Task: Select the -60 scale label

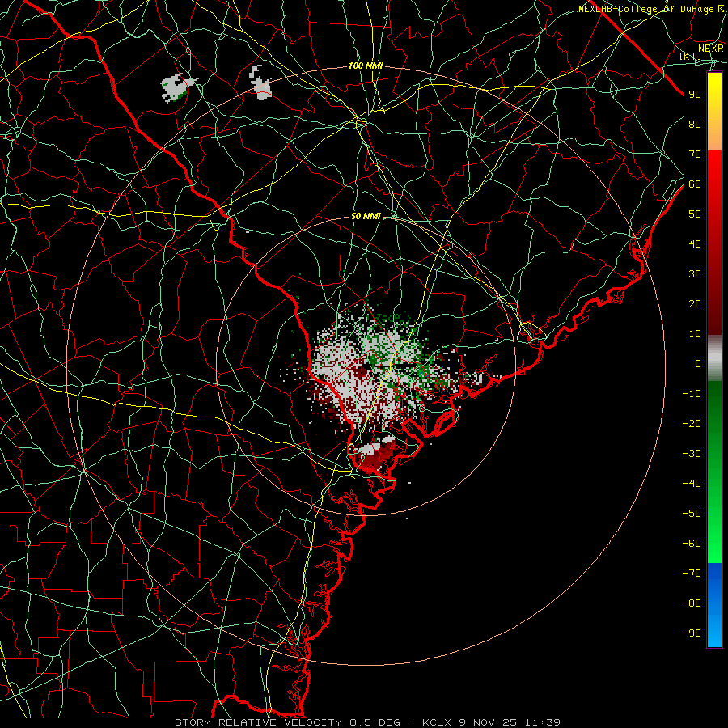Action: click(x=692, y=544)
